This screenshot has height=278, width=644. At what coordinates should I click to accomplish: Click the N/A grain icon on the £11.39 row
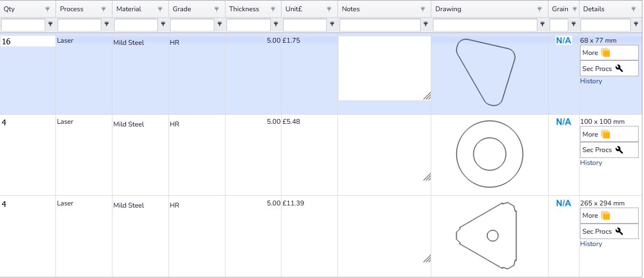coord(563,203)
